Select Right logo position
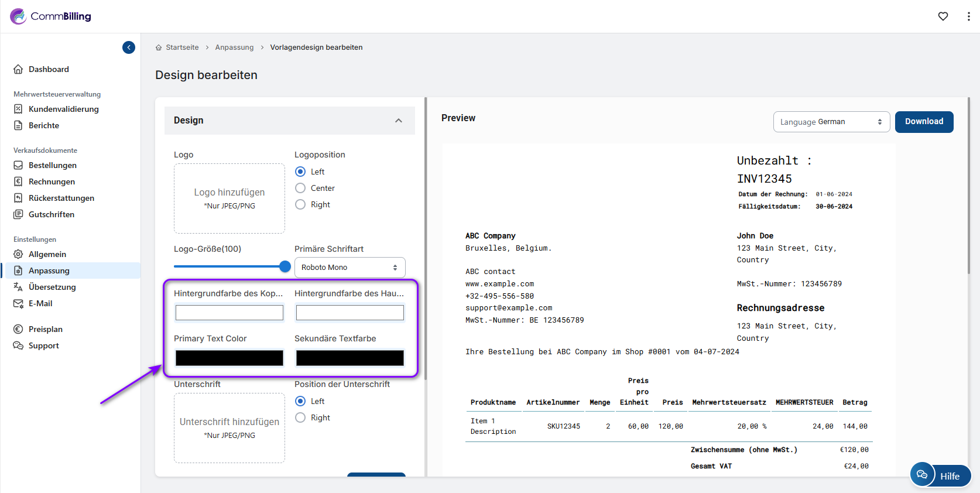 point(300,204)
